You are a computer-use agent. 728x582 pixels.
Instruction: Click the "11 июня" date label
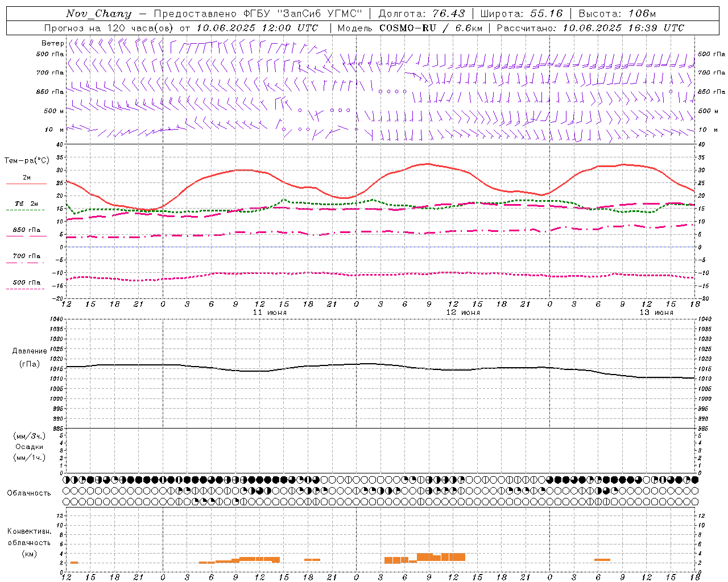270,313
